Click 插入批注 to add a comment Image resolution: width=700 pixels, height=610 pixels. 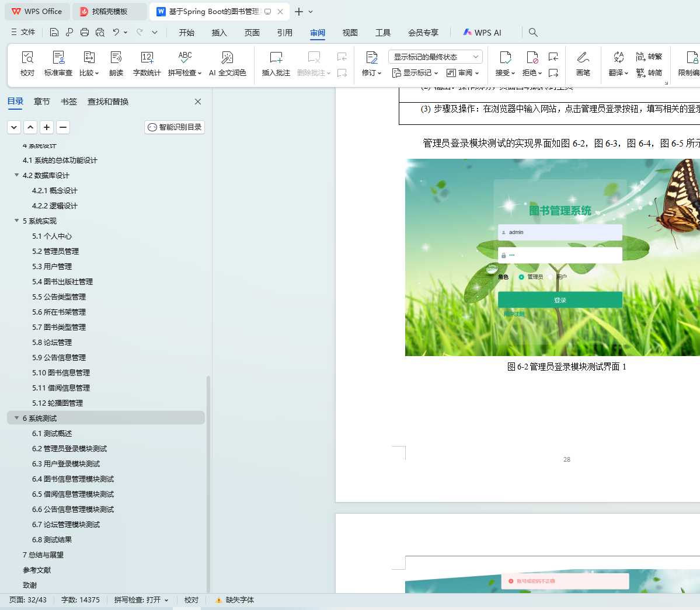tap(276, 64)
